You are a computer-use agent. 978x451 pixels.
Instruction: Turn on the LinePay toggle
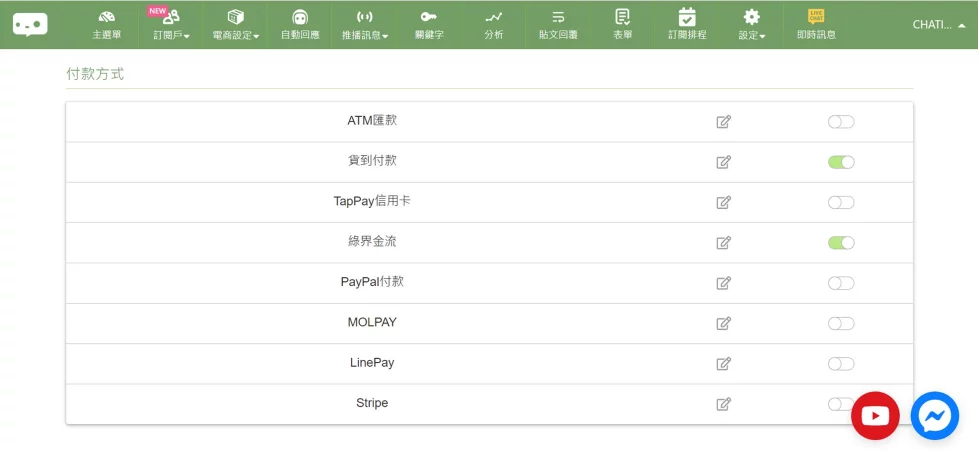tap(841, 364)
